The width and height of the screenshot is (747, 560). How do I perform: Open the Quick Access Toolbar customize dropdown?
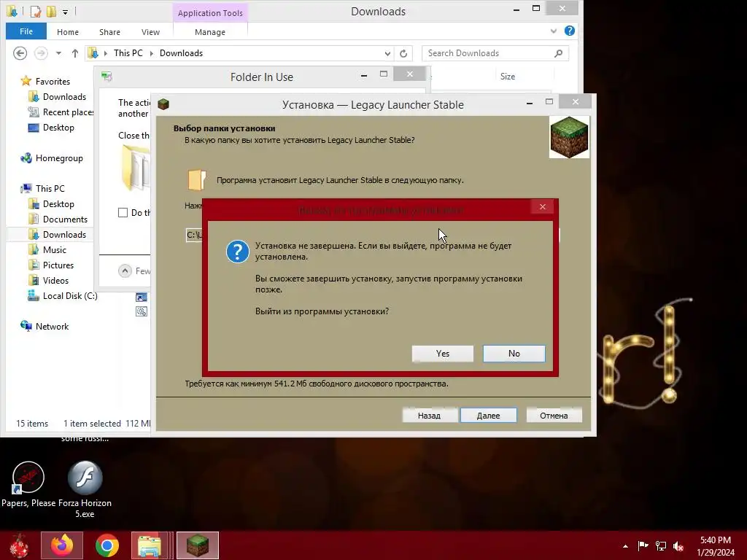pos(65,12)
